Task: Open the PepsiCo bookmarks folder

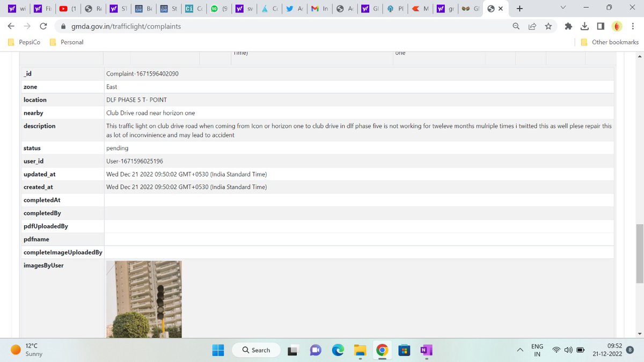Action: pyautogui.click(x=25, y=42)
